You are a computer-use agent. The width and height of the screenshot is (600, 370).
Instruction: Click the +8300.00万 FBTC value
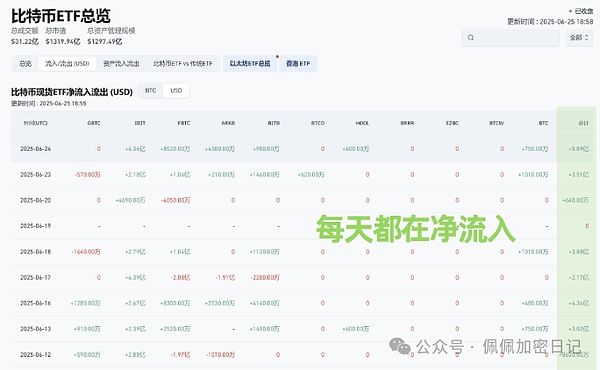click(175, 303)
